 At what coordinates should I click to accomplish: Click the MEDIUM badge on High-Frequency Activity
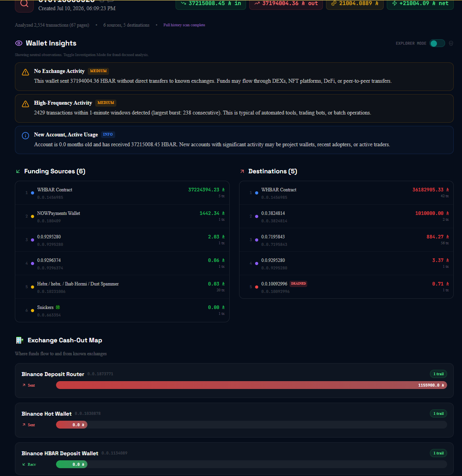tap(106, 103)
